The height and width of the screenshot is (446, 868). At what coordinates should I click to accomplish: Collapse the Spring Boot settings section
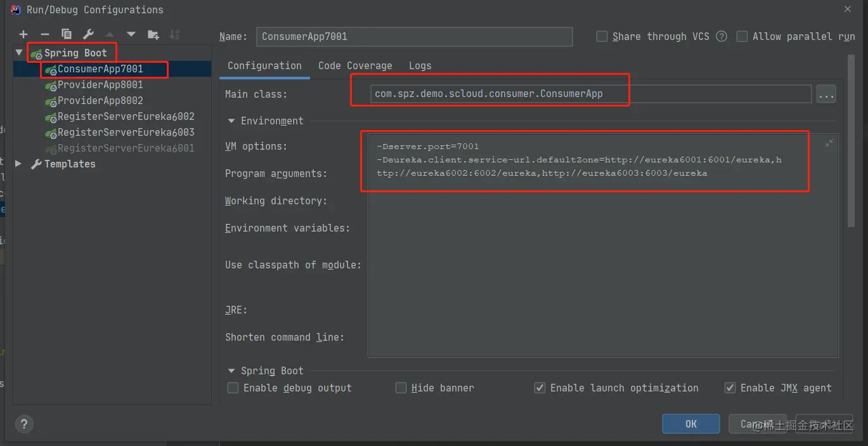point(231,371)
